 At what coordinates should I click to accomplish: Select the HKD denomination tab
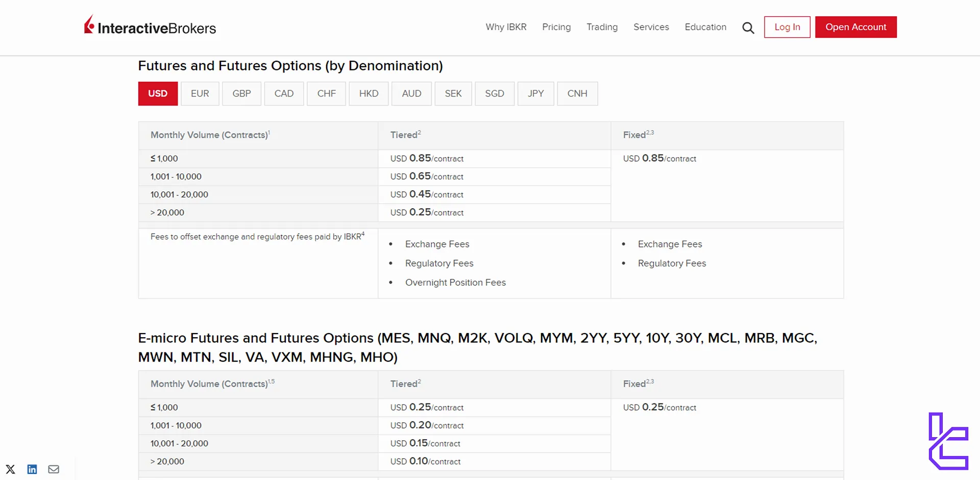(x=369, y=94)
